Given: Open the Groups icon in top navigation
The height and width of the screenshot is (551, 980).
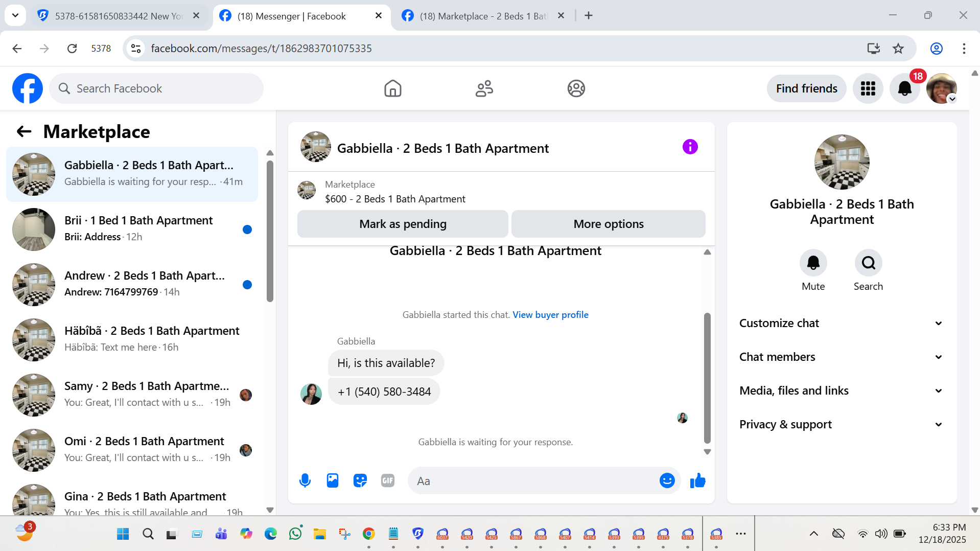Looking at the screenshot, I should 576,88.
